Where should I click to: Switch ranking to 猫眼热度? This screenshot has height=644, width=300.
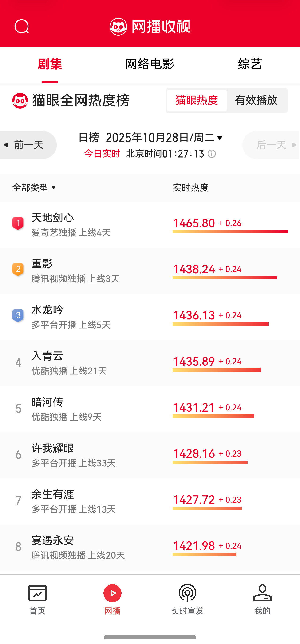tap(197, 100)
